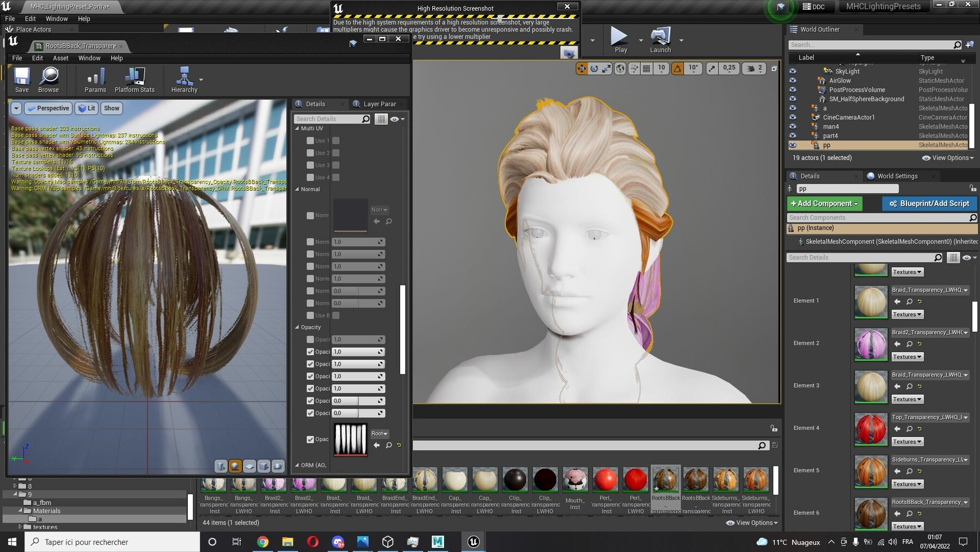Open Top_Transparency_LWHQ material dropdown
The height and width of the screenshot is (552, 980).
[930, 417]
